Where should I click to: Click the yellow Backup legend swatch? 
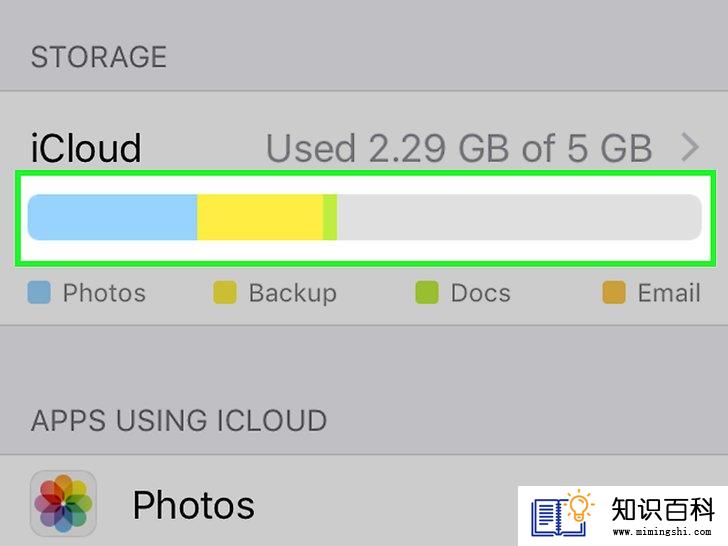(x=225, y=292)
